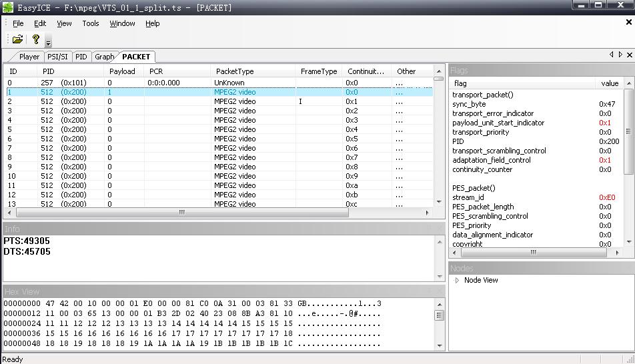This screenshot has width=635, height=364.
Task: Click Flags panel horizontal scrollbar thumb
Action: (x=534, y=252)
